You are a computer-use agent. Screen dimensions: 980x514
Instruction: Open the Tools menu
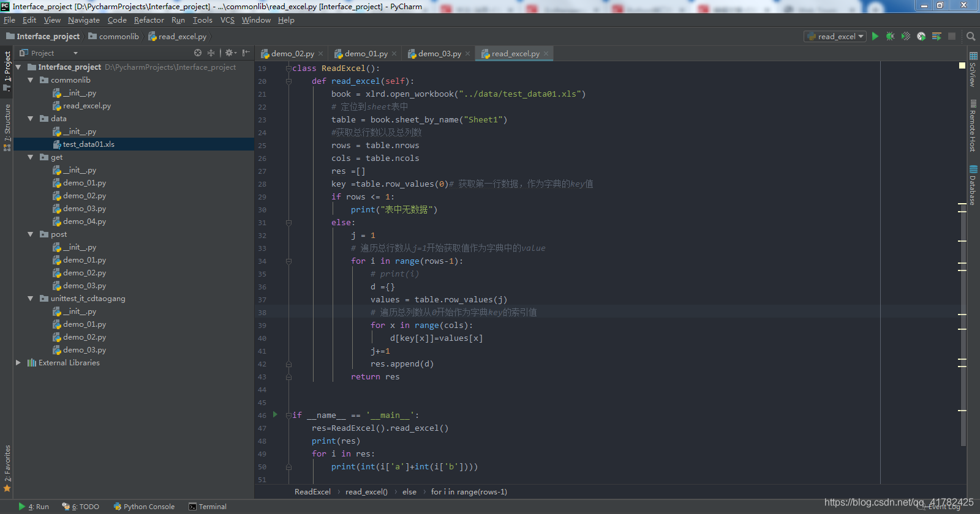click(203, 20)
